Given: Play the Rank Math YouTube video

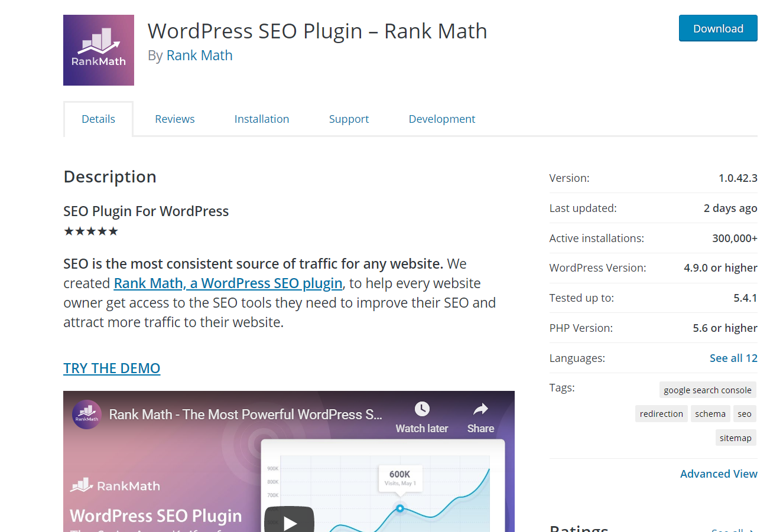Looking at the screenshot, I should pos(289,520).
